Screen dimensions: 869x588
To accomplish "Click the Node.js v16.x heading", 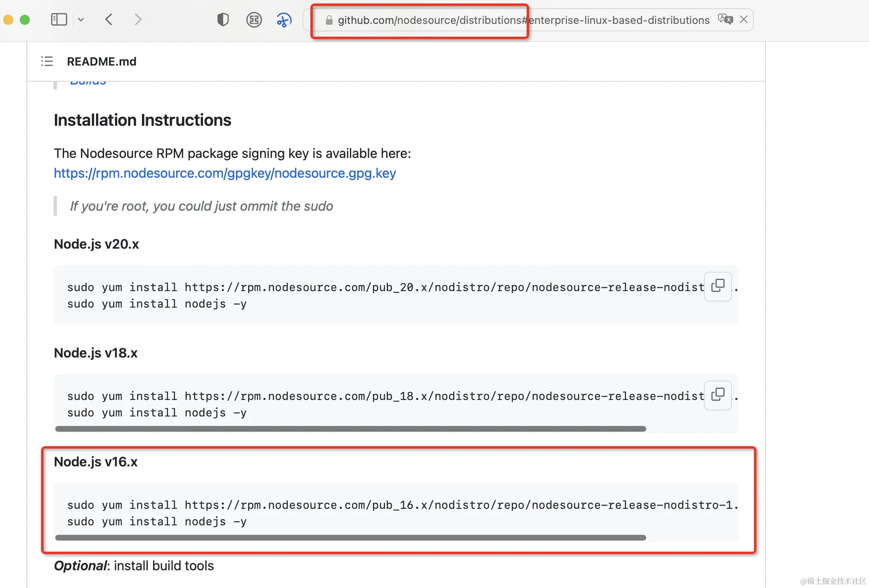I will pos(96,461).
